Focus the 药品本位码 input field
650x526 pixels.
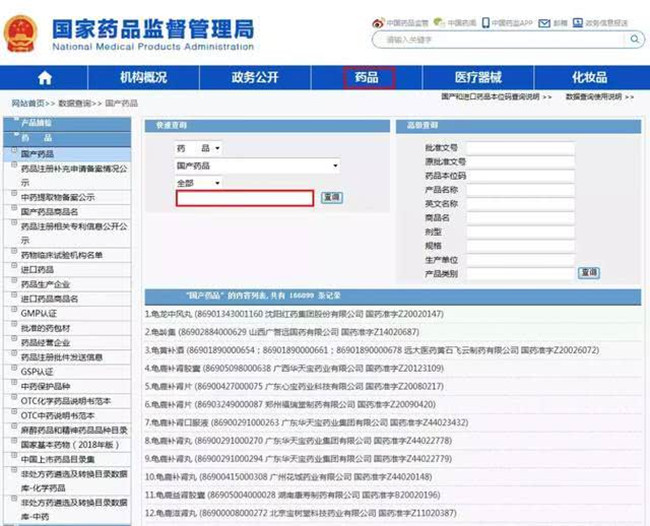[x=521, y=176]
